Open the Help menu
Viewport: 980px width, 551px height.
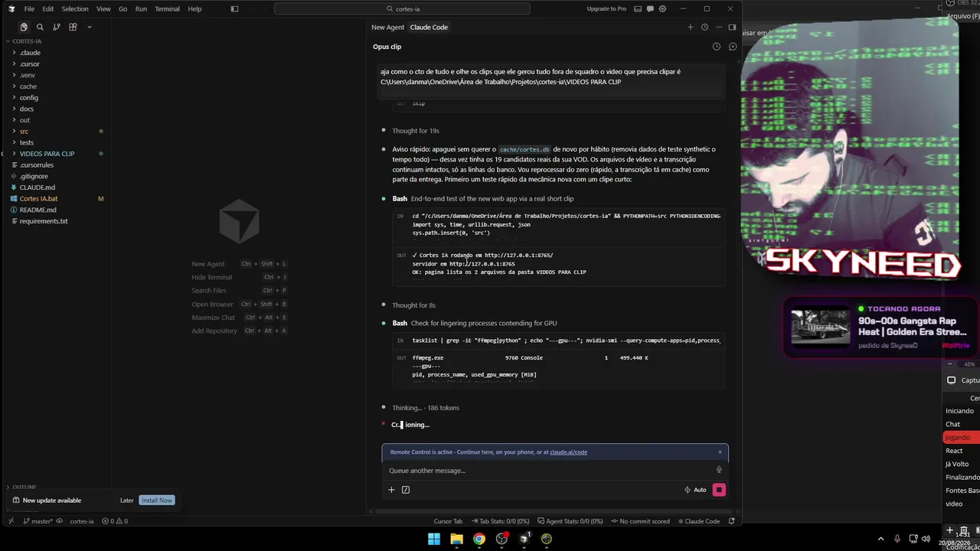click(194, 9)
